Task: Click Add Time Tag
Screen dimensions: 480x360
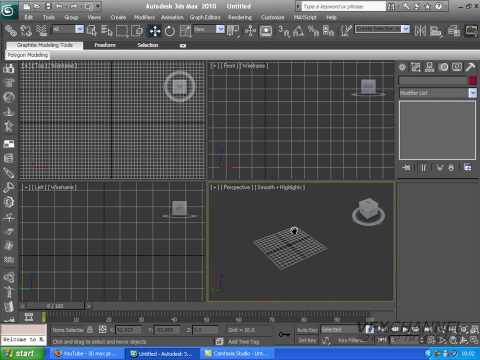Action: [x=243, y=342]
